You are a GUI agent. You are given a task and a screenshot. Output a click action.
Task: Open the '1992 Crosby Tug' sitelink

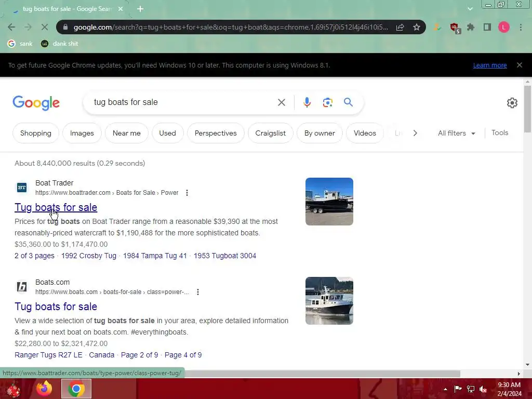[89, 256]
